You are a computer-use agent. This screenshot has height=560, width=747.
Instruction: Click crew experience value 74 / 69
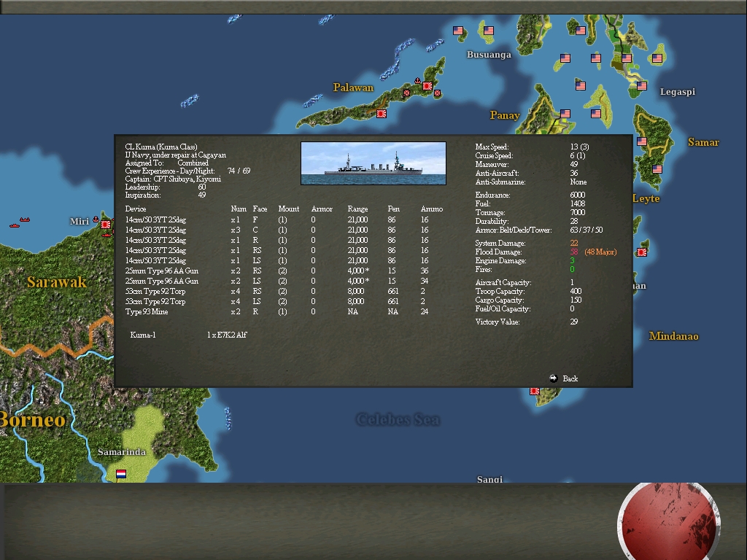[x=239, y=171]
